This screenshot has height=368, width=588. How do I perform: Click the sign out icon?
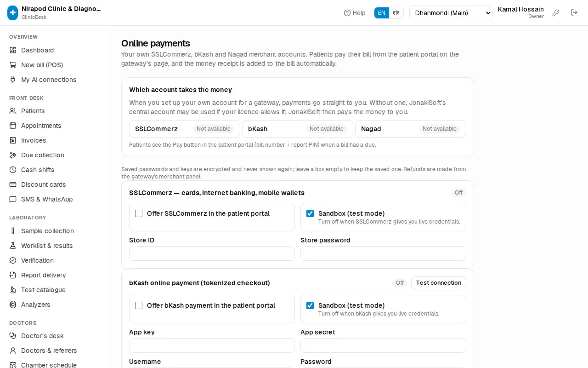pyautogui.click(x=574, y=13)
